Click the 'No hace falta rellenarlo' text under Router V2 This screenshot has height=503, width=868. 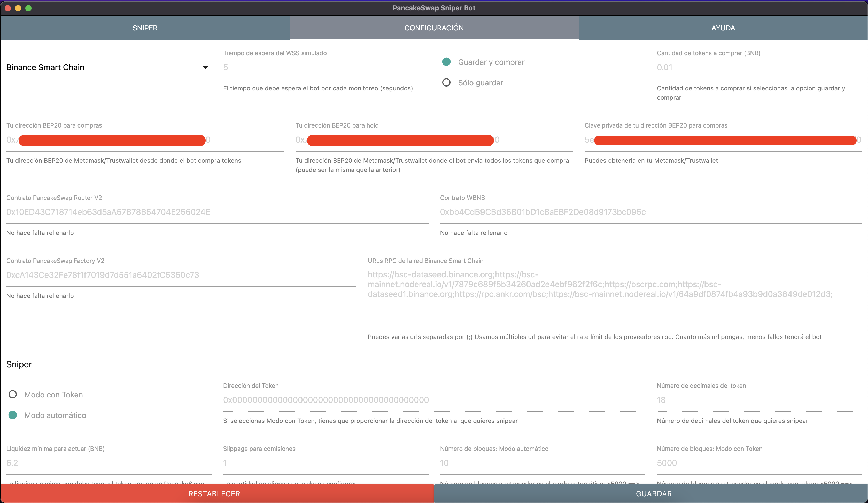tap(40, 233)
